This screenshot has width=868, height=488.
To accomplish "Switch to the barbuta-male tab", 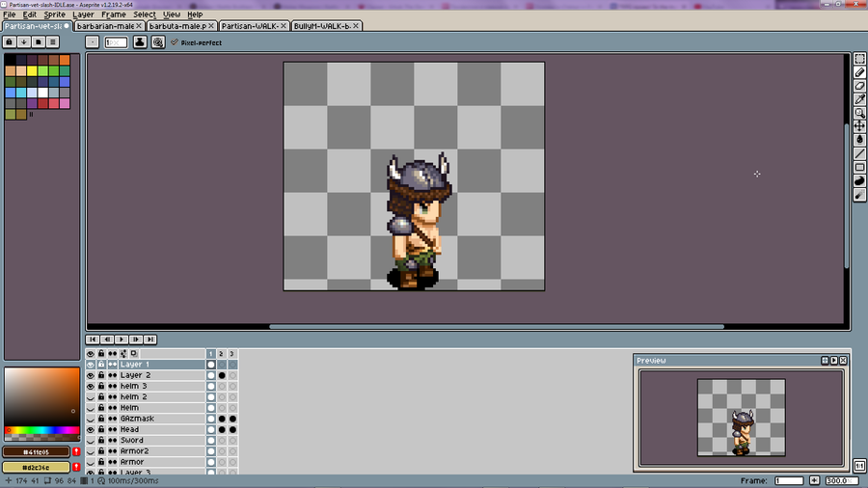I will (177, 26).
